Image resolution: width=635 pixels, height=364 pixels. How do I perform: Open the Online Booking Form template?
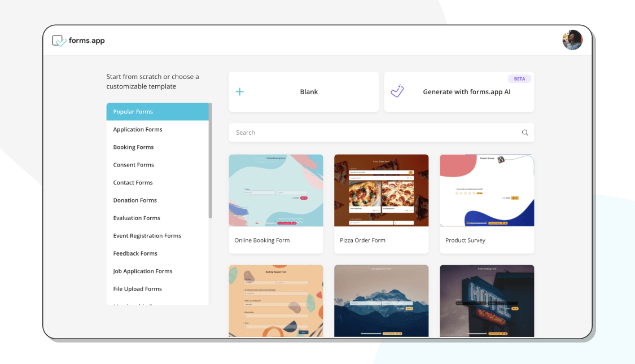[275, 203]
